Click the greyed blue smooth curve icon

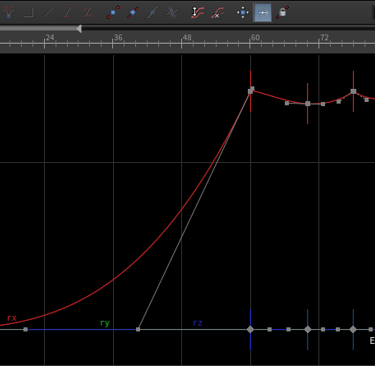pyautogui.click(x=152, y=13)
